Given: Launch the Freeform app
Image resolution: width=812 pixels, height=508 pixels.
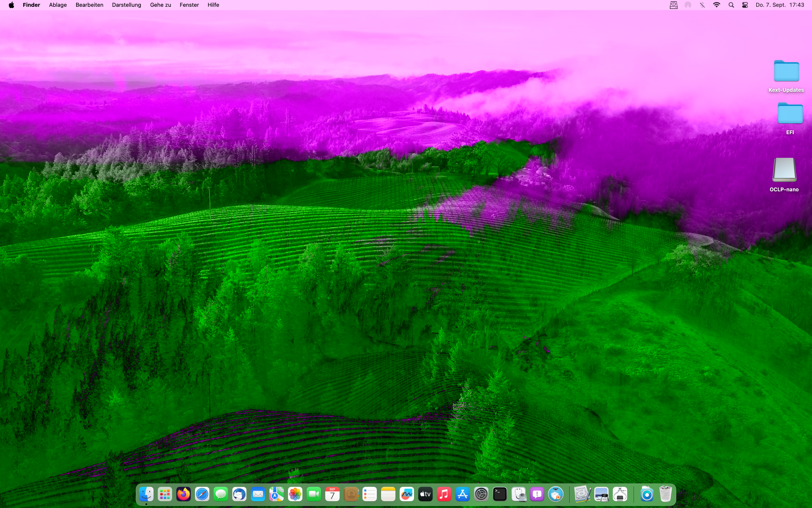Looking at the screenshot, I should [x=407, y=494].
